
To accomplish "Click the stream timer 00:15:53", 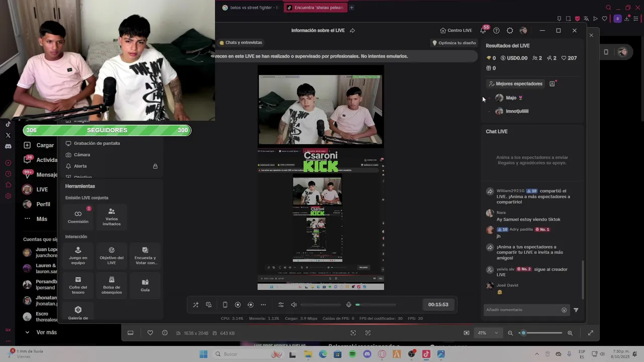I will (x=438, y=305).
